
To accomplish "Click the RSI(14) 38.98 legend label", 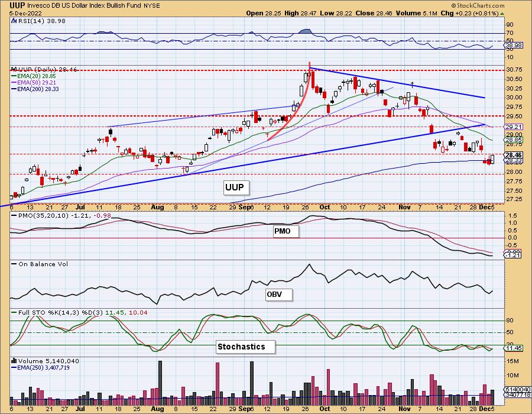I will 41,21.
